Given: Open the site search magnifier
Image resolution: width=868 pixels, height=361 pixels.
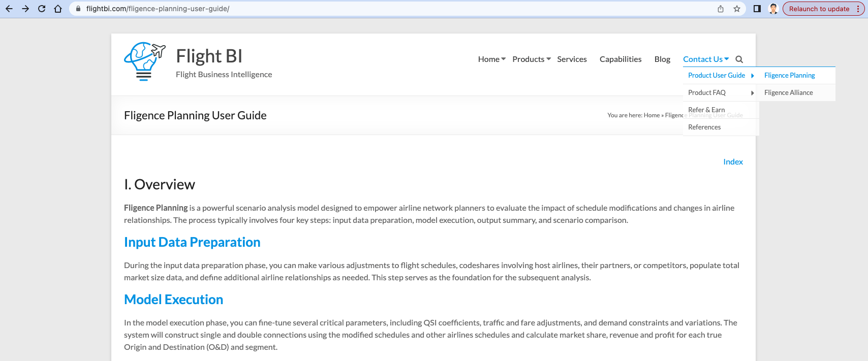Looking at the screenshot, I should [x=739, y=59].
